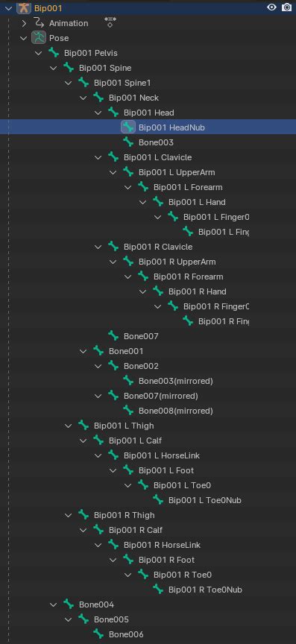
Task: Select the Bip001 R Clavicle label
Action: [x=158, y=247]
